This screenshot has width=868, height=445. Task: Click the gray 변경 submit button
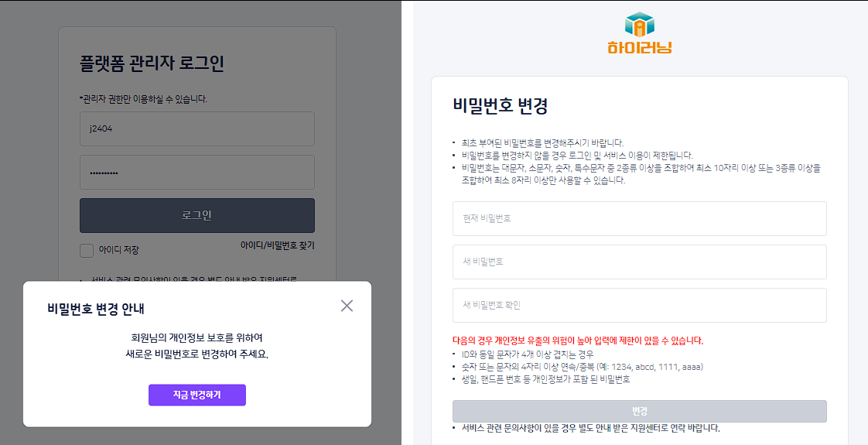639,411
